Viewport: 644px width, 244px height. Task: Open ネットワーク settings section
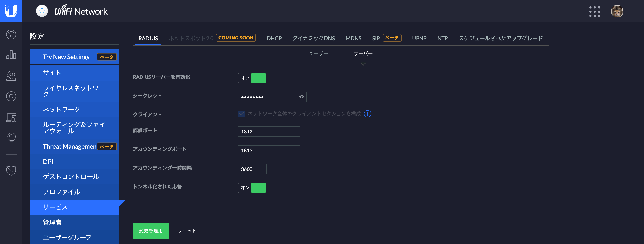(x=74, y=109)
